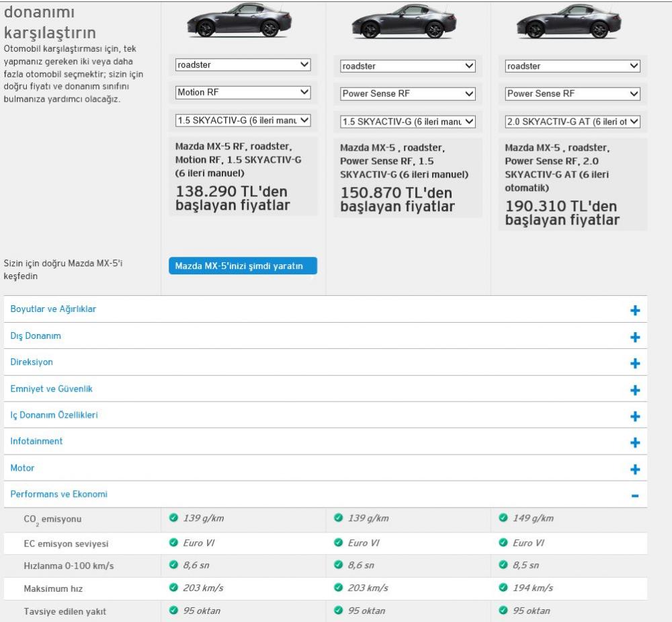Click the plus icon on the Infotainment row
Image resolution: width=672 pixels, height=622 pixels.
click(635, 442)
